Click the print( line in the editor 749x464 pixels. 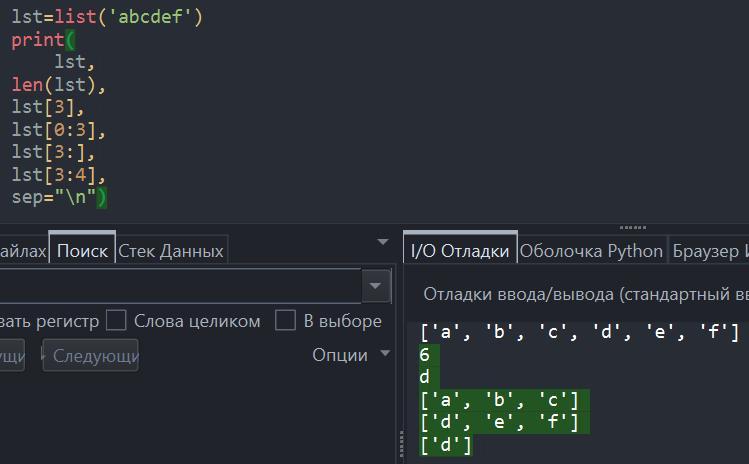(x=43, y=40)
